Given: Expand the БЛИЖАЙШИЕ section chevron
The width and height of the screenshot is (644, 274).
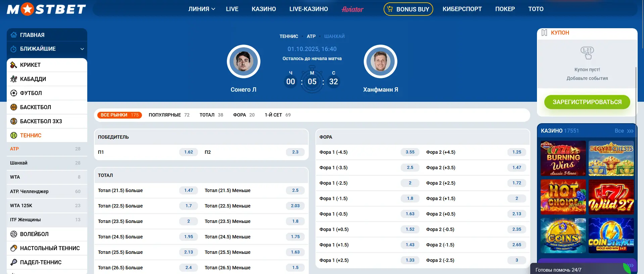Looking at the screenshot, I should tap(82, 49).
